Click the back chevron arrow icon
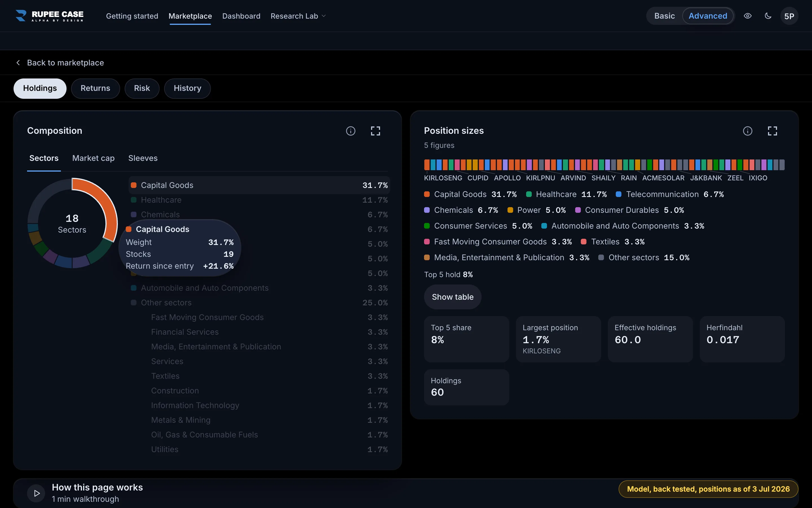This screenshot has height=508, width=812. (x=18, y=63)
